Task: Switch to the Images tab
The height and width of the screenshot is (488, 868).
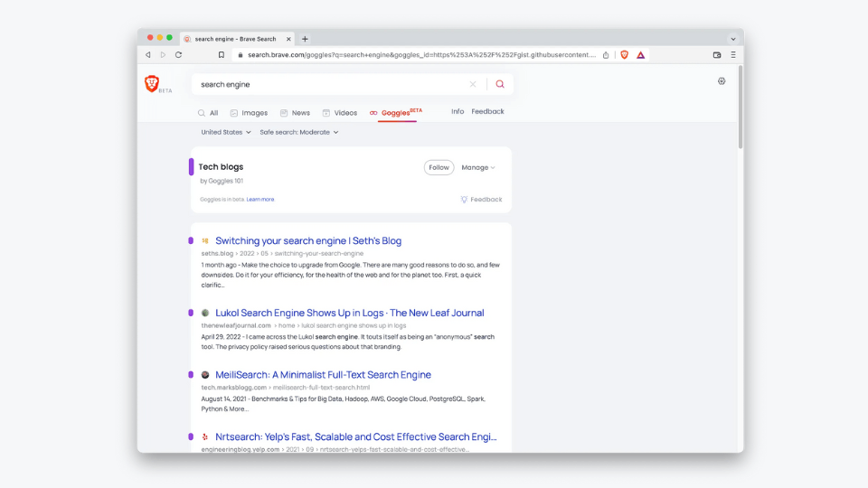Action: pos(250,113)
